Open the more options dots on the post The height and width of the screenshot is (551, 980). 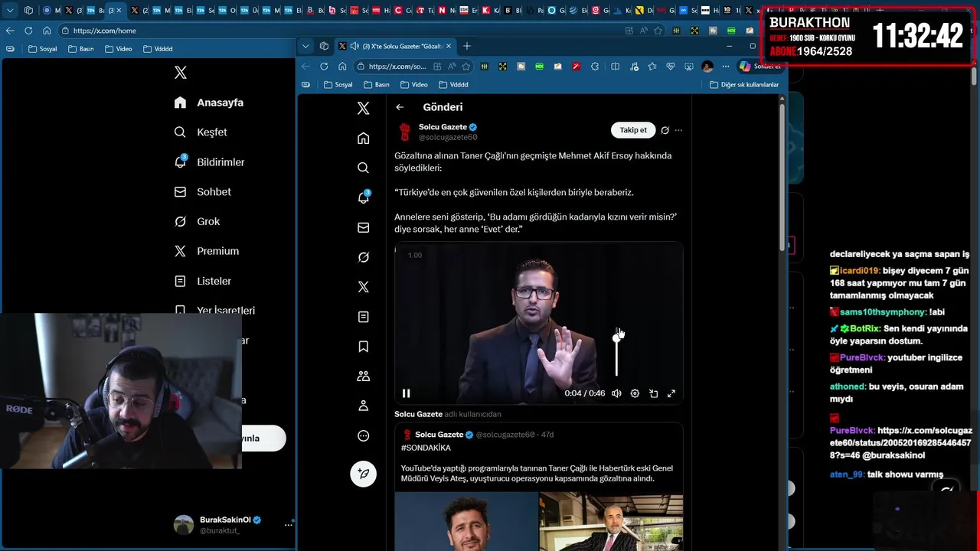coord(678,130)
